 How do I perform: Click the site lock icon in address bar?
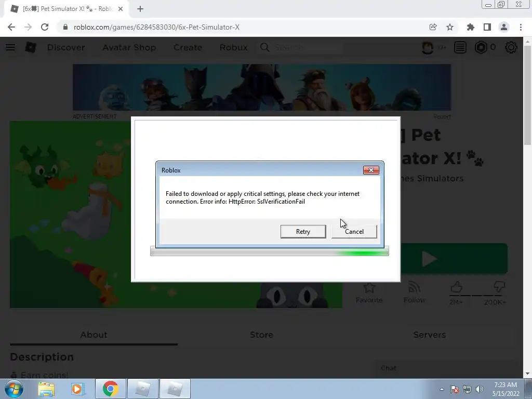pos(65,27)
